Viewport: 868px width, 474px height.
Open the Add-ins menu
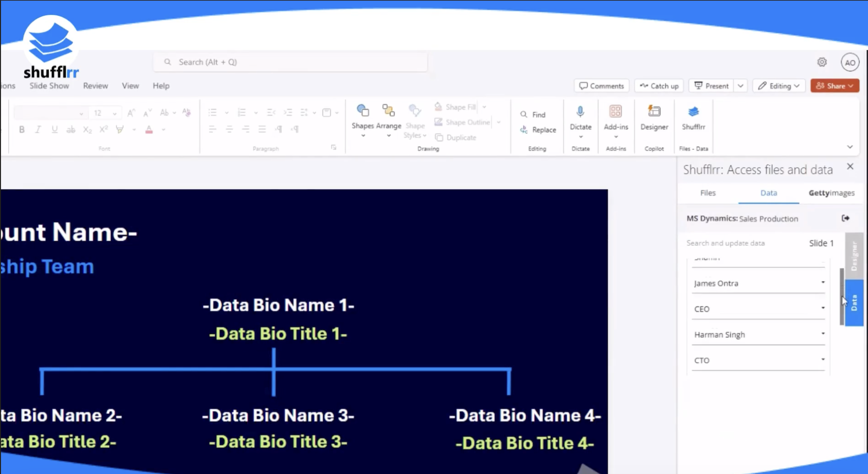coord(616,121)
